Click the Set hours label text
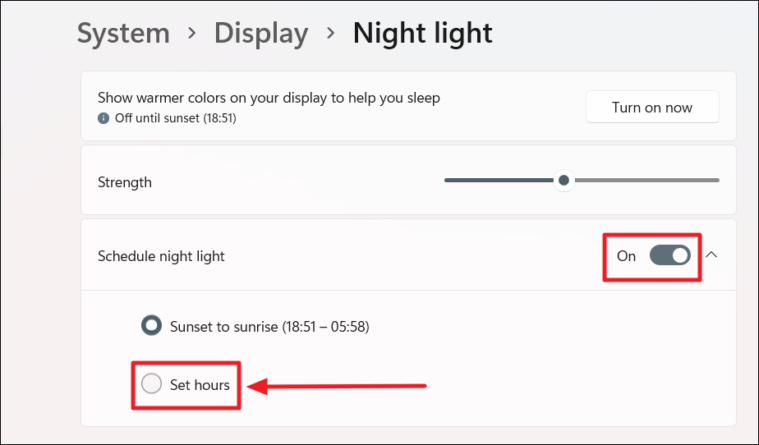The width and height of the screenshot is (759, 445). 199,385
